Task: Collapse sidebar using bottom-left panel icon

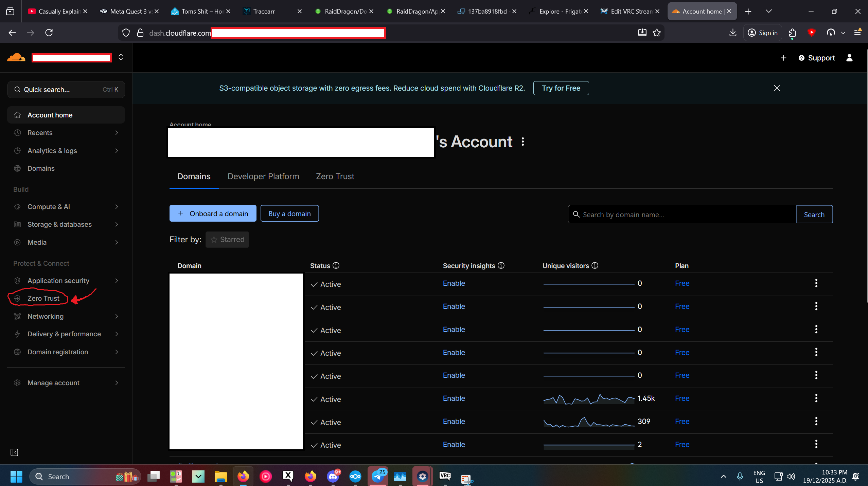Action: [x=14, y=452]
